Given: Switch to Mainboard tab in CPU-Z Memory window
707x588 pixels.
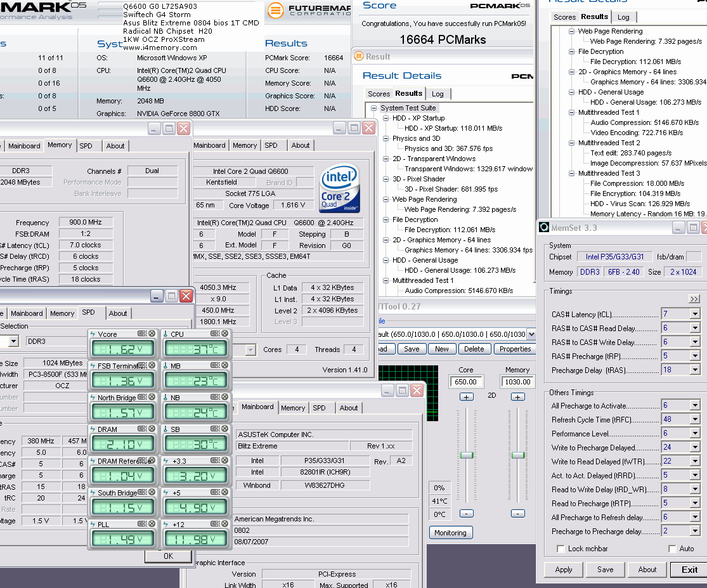Looking at the screenshot, I should pyautogui.click(x=24, y=146).
